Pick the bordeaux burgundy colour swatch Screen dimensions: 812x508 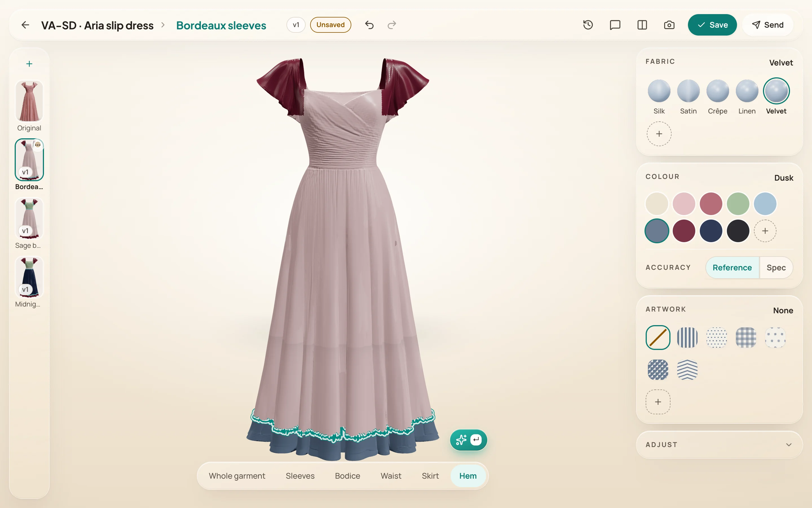click(x=684, y=231)
